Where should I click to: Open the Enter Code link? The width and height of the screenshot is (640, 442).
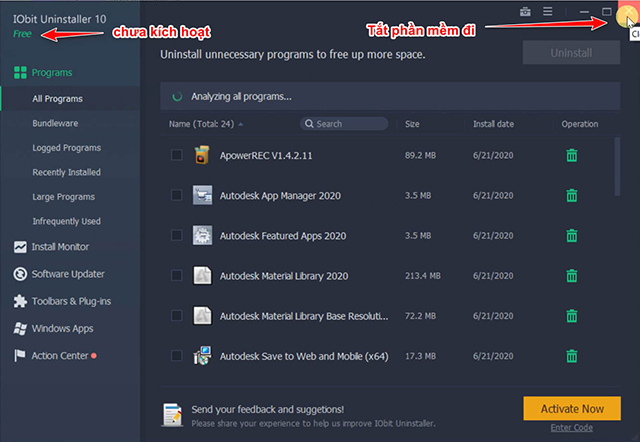point(572,427)
